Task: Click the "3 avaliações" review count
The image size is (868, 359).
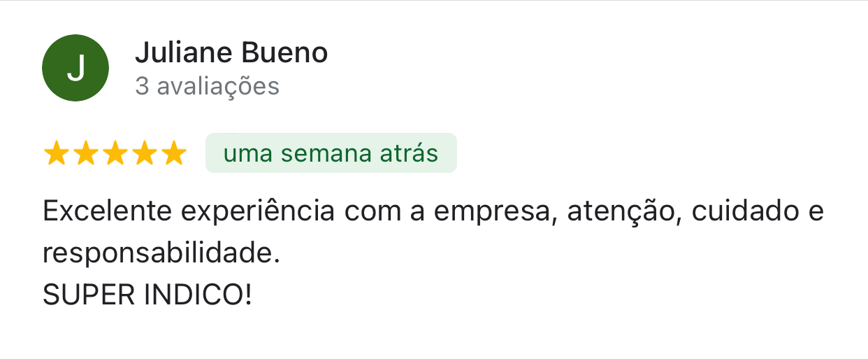Action: 207,86
